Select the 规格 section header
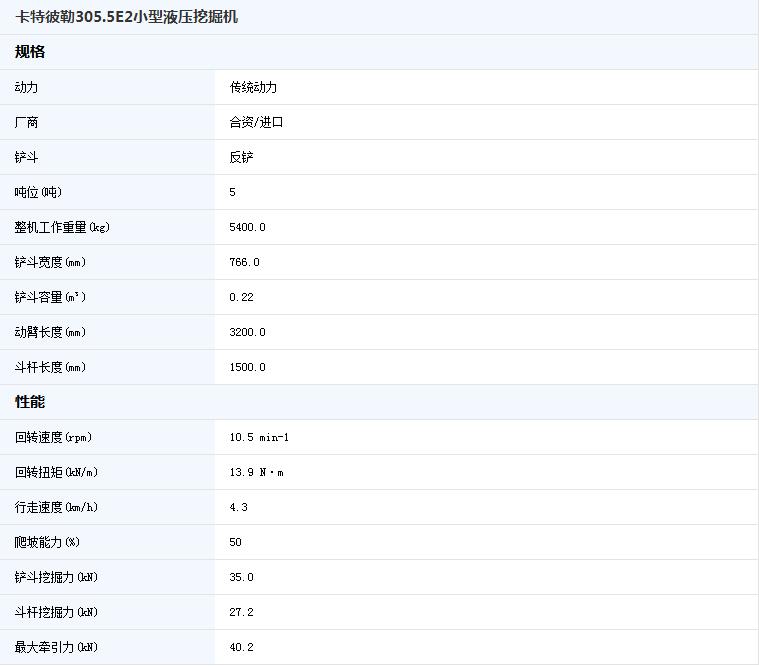The image size is (759, 666). [30, 52]
